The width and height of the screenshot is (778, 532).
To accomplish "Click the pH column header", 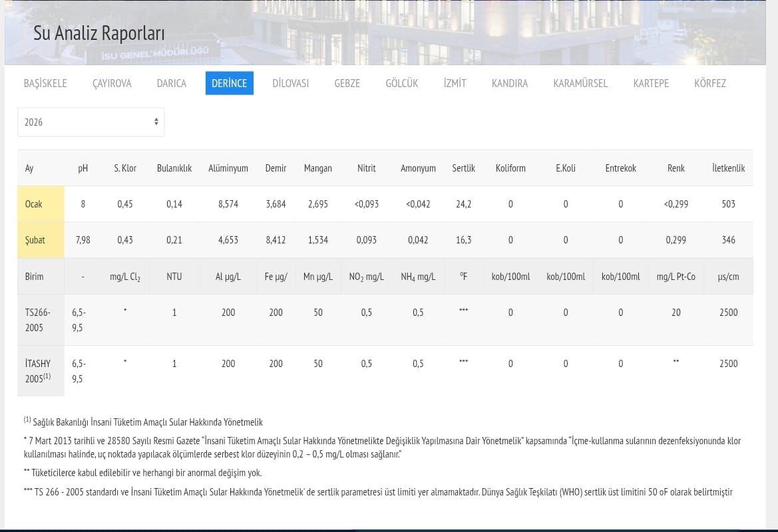I will (x=83, y=168).
